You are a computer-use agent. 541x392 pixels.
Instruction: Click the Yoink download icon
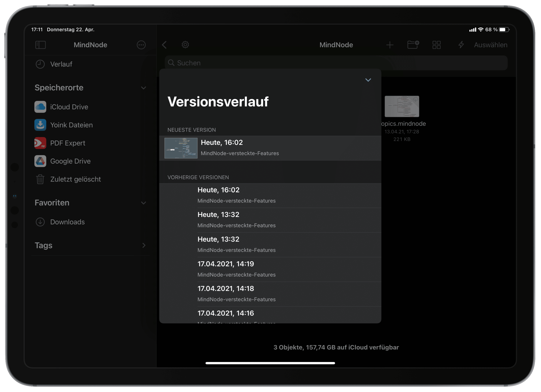(40, 125)
